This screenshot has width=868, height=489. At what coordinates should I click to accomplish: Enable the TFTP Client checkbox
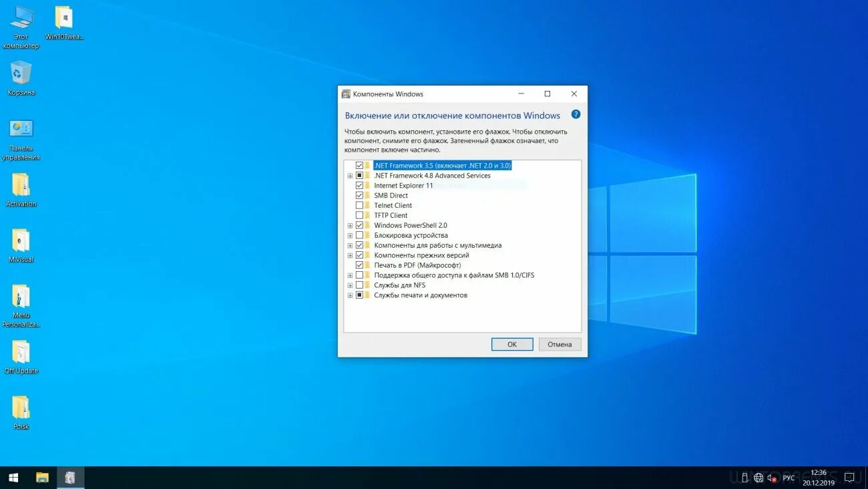pyautogui.click(x=359, y=215)
